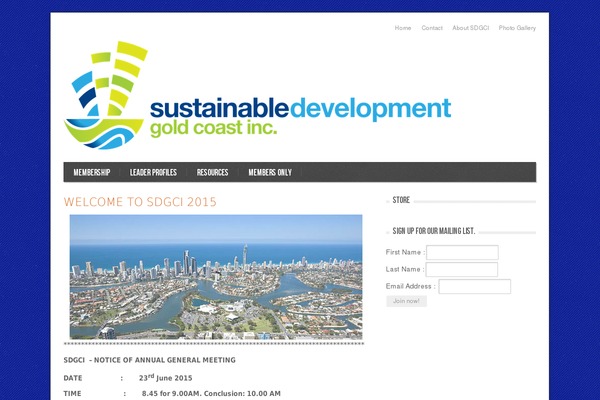
Task: Open the Home link in top navigation
Action: [403, 28]
